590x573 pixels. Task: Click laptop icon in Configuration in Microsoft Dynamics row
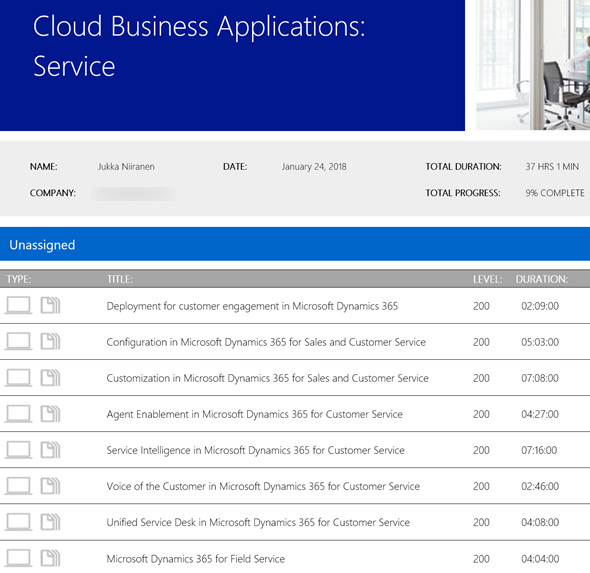coord(18,341)
